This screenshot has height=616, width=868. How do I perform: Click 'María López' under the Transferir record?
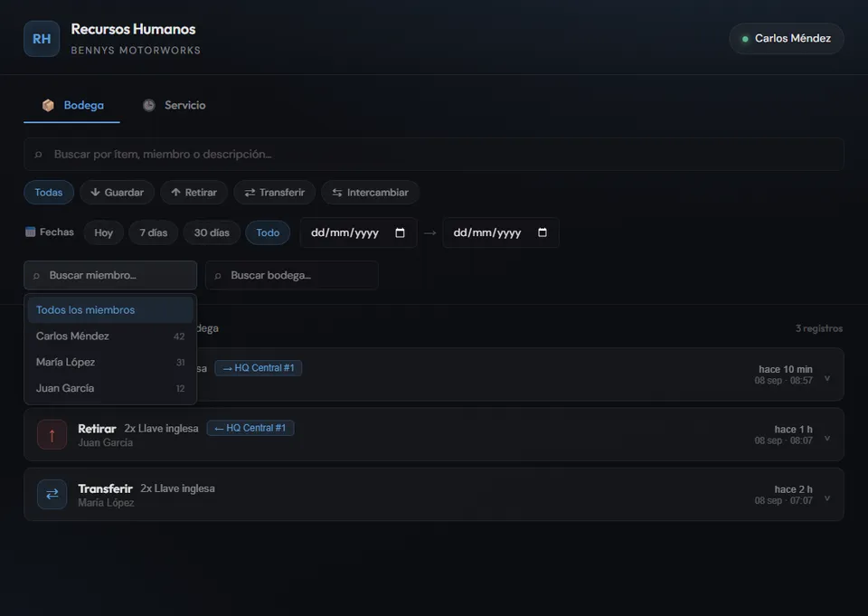tap(106, 502)
